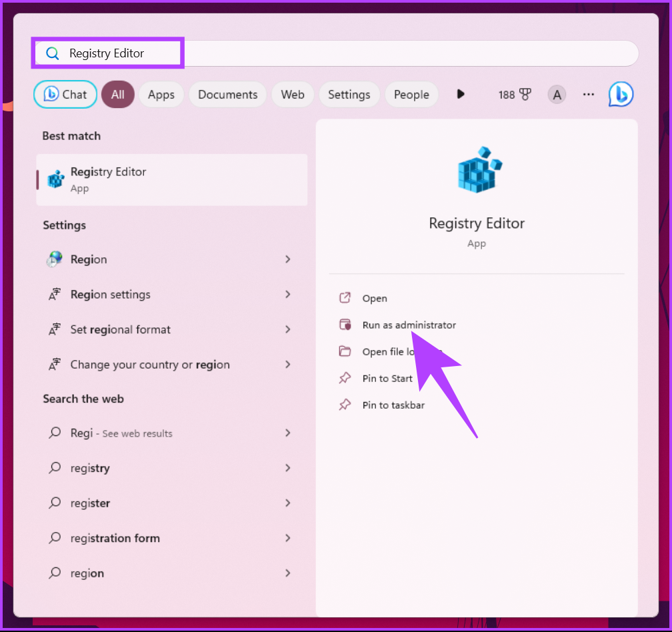Expand the registration form suggestion chevron
The height and width of the screenshot is (632, 672).
pos(287,538)
